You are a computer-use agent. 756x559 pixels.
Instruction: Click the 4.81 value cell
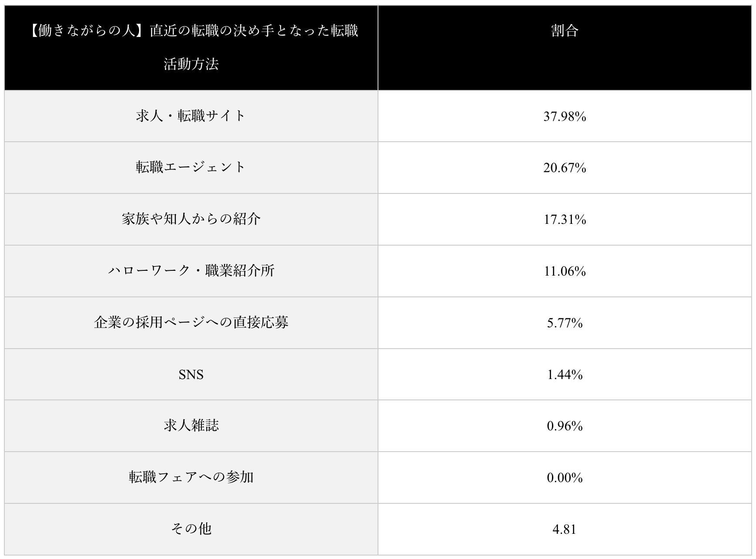(564, 529)
